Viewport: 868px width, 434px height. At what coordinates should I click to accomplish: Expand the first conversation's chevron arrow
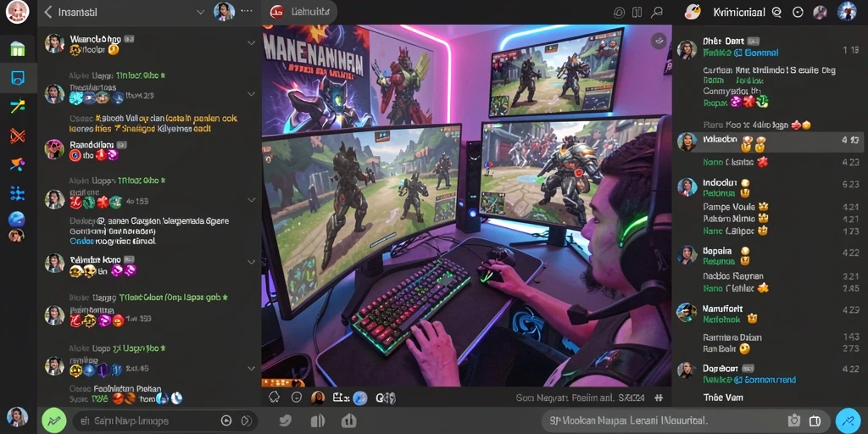pyautogui.click(x=251, y=43)
